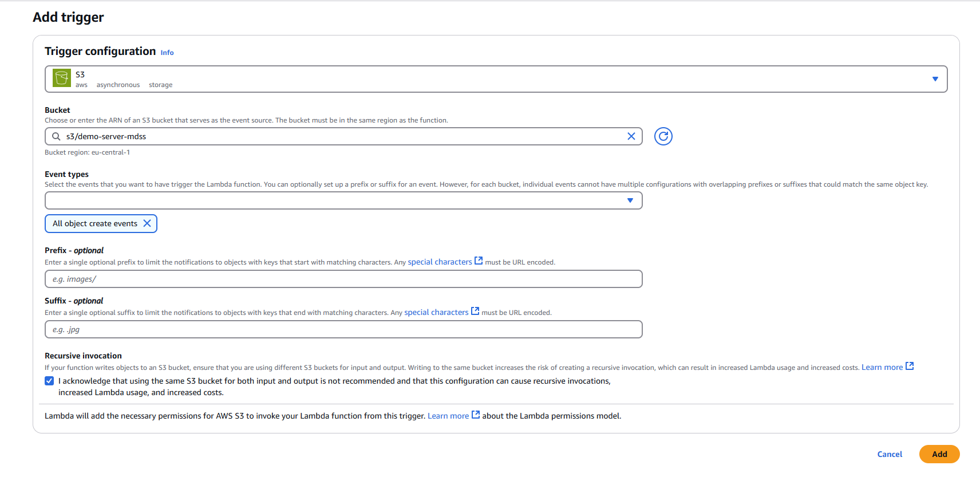980x477 pixels.
Task: Click the acknowledgement text for recursive invocation
Action: 334,387
